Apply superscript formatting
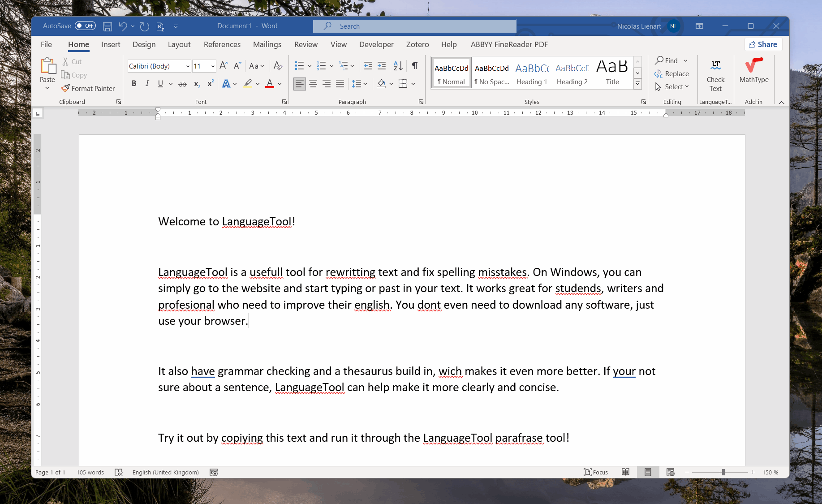822x504 pixels. pyautogui.click(x=210, y=84)
